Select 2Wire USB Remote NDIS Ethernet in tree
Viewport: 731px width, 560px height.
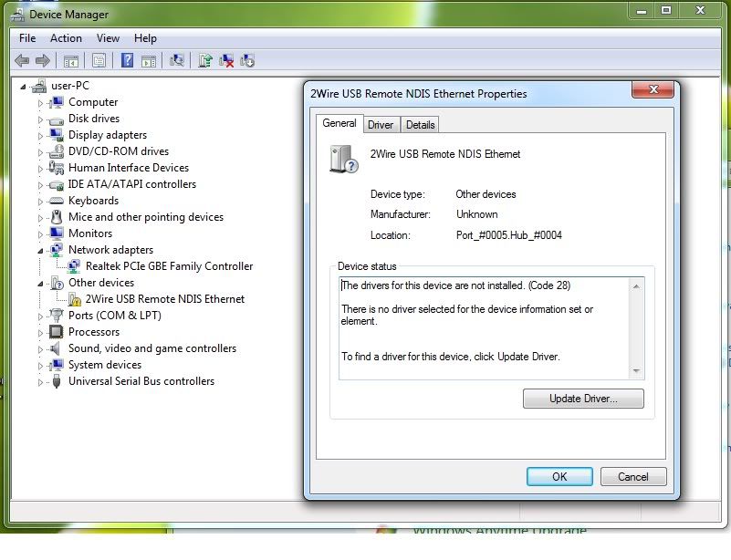point(164,299)
